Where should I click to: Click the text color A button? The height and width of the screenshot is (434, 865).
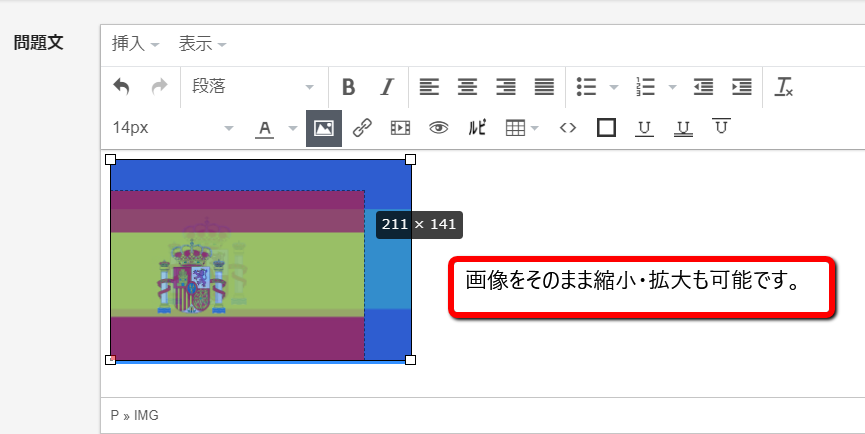(265, 128)
